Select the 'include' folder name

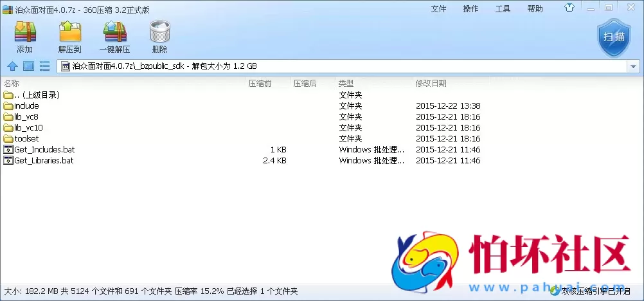coord(26,105)
